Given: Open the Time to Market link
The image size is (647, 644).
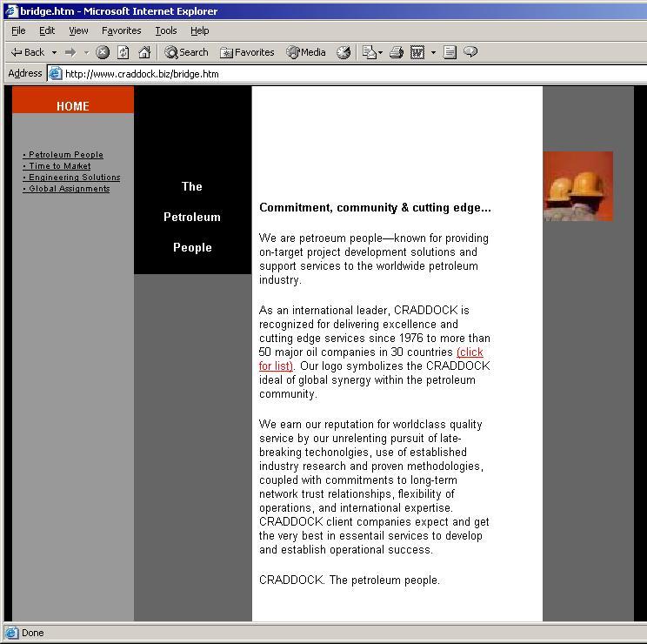Looking at the screenshot, I should click(x=57, y=166).
